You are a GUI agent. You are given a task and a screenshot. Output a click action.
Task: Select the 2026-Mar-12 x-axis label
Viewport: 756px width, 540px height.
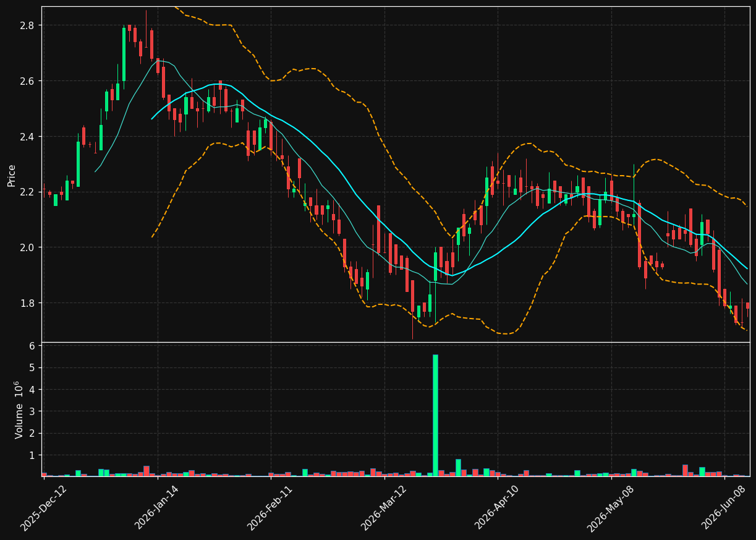pyautogui.click(x=383, y=508)
